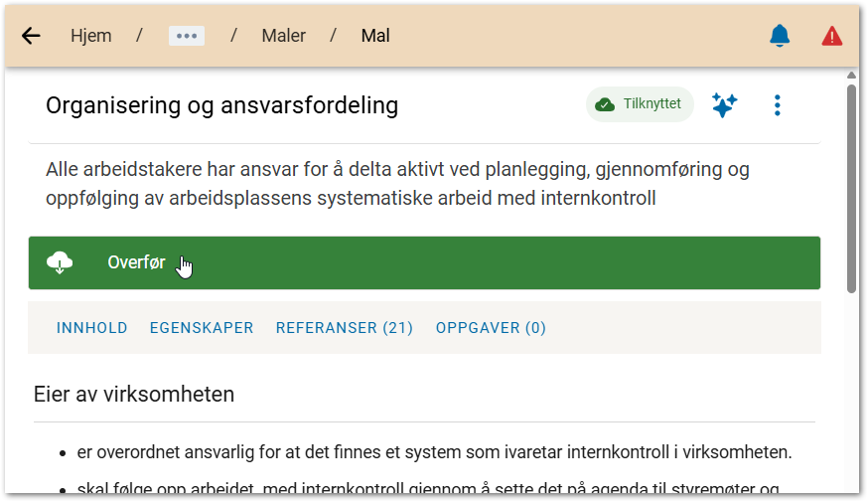Select the Mal breadcrumb item
This screenshot has width=868, height=502.
click(375, 36)
